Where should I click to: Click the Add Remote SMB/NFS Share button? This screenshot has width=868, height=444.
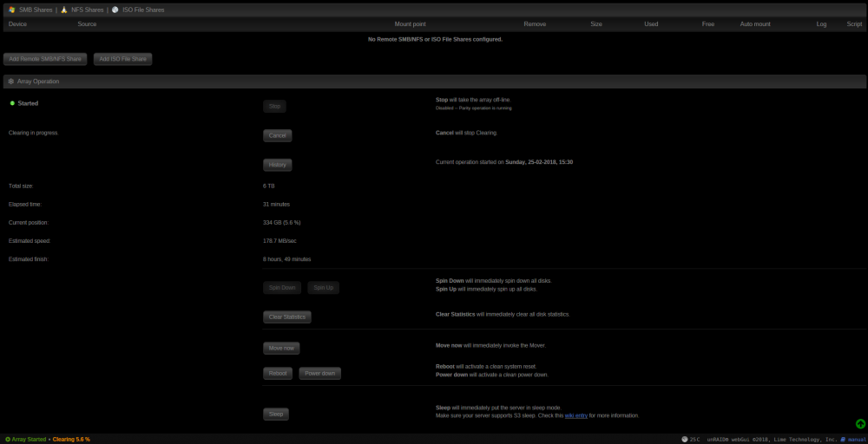click(x=45, y=59)
